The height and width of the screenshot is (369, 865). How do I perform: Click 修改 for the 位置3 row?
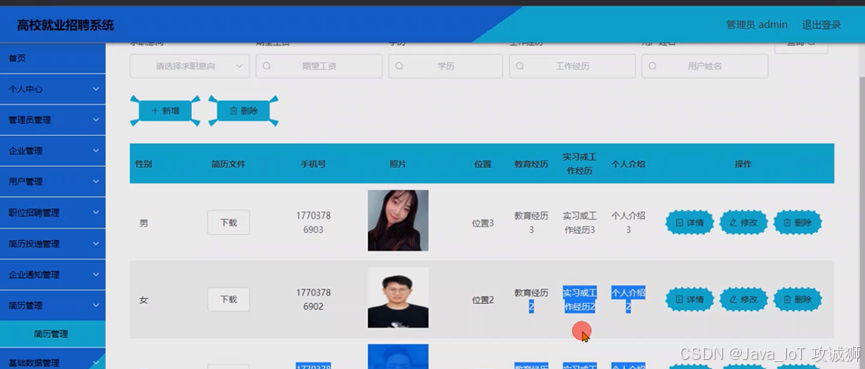point(744,223)
